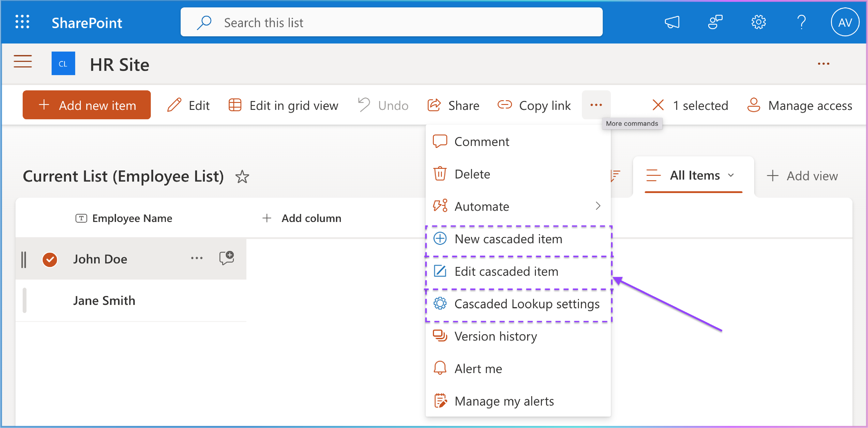Image resolution: width=868 pixels, height=428 pixels.
Task: Open the megaphone announcements icon
Action: point(672,22)
